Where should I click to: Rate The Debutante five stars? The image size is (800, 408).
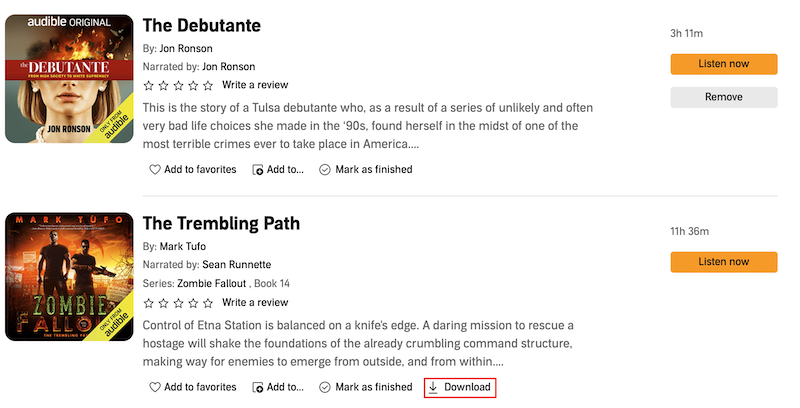point(208,85)
